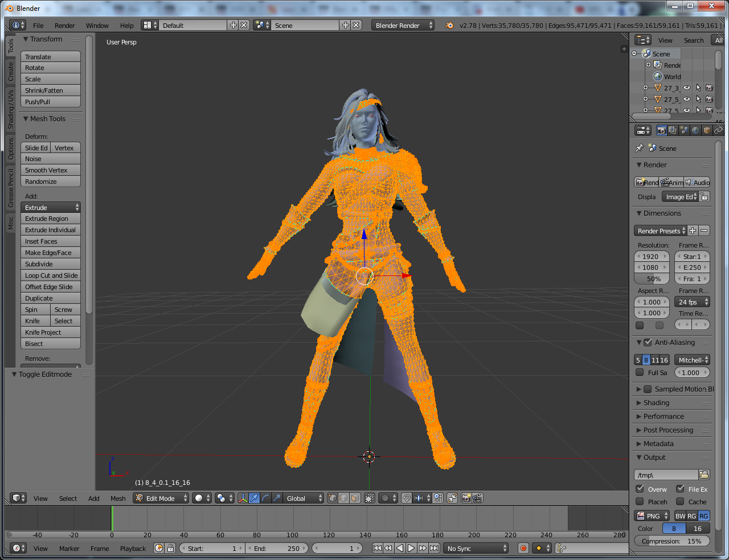This screenshot has height=560, width=729.
Task: Toggle the Anti-Aliasing checkbox
Action: click(x=648, y=342)
